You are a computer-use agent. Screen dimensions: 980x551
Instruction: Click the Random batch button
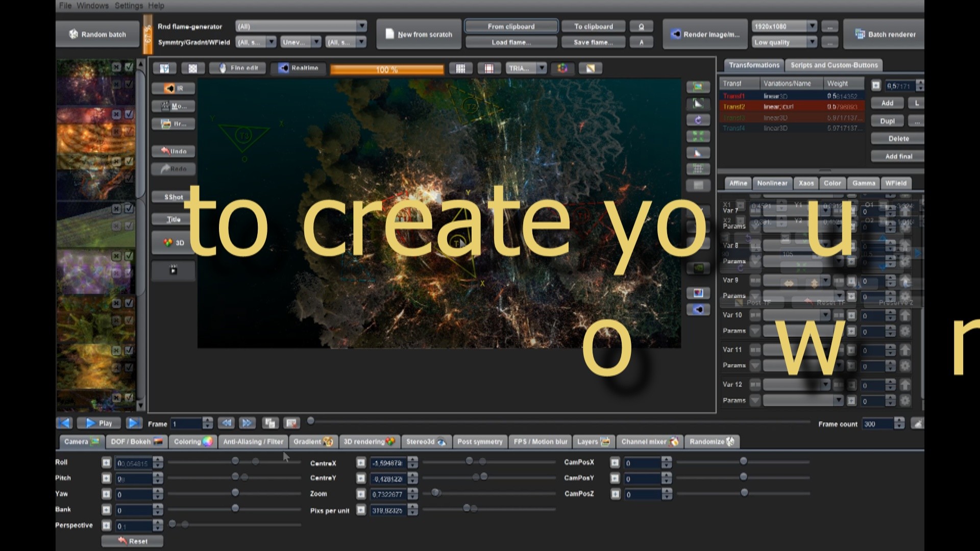point(97,34)
